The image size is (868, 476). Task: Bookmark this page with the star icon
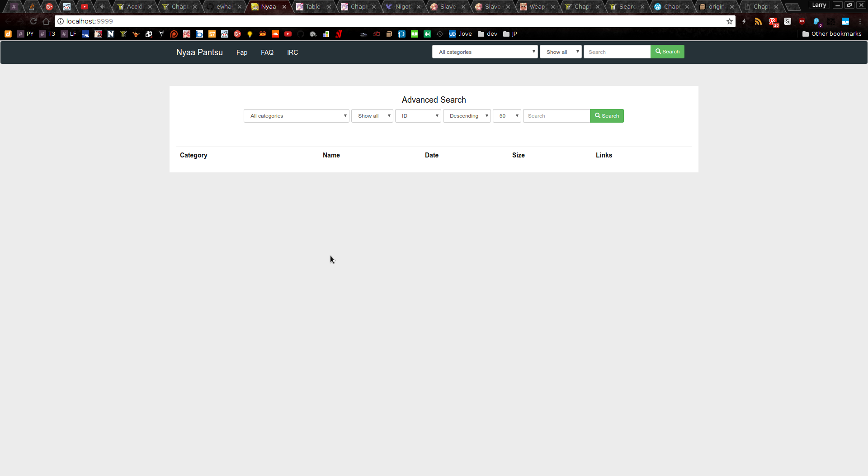[729, 21]
